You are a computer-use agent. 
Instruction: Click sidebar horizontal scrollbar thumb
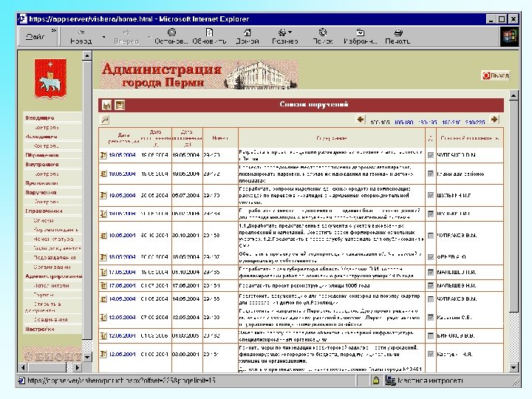[47, 367]
